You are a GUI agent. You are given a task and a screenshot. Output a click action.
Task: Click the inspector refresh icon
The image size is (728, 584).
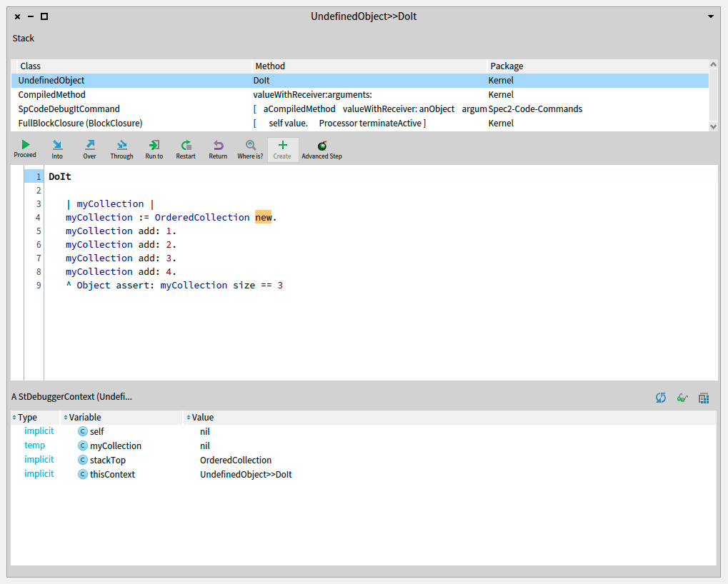click(x=661, y=398)
